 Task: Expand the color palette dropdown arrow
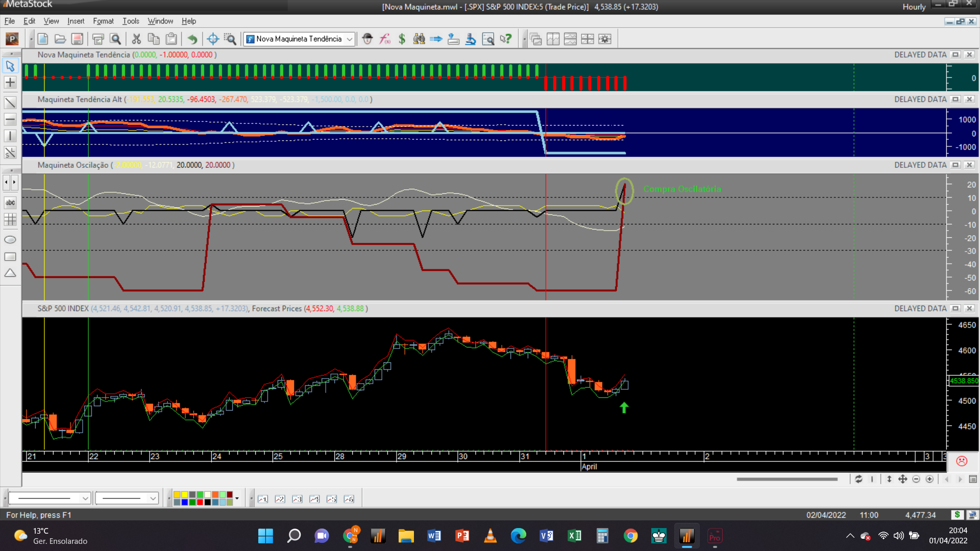click(x=237, y=498)
